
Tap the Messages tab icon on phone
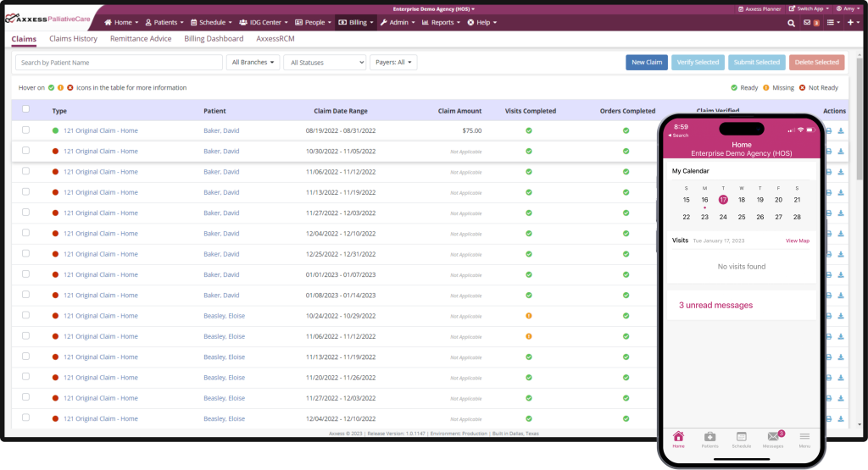coord(773,439)
